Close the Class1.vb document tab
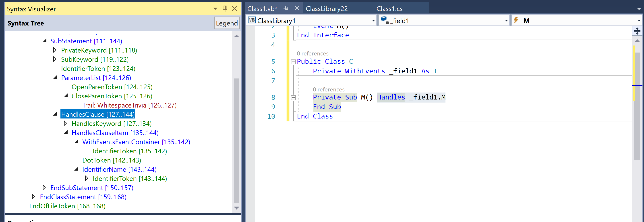The image size is (644, 222). coord(296,8)
